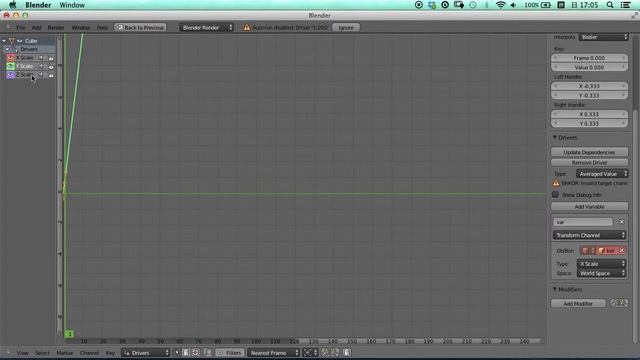
Task: Click the copy keyframes icon in graph header
Action: pos(325,353)
